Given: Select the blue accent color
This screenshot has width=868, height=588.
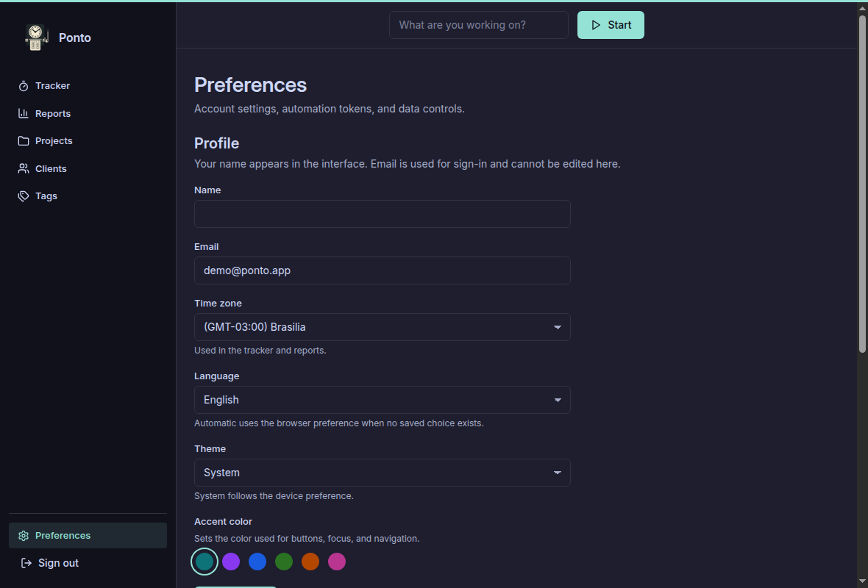Looking at the screenshot, I should (x=257, y=562).
